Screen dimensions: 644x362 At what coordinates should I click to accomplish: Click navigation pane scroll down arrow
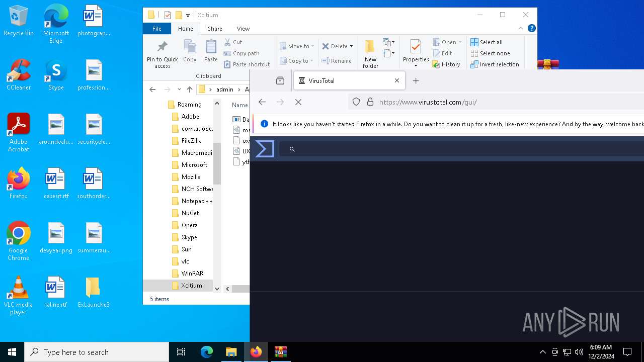pyautogui.click(x=217, y=289)
